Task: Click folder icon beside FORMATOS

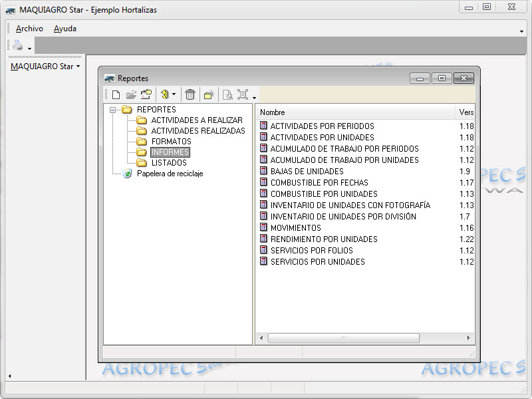Action: 142,142
